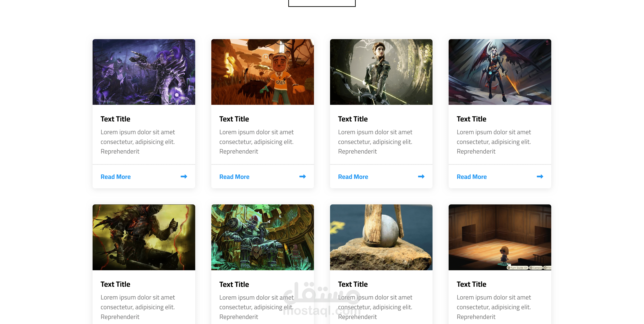644x324 pixels.
Task: Click Text Title under the purple elf archer image
Action: 115,119
